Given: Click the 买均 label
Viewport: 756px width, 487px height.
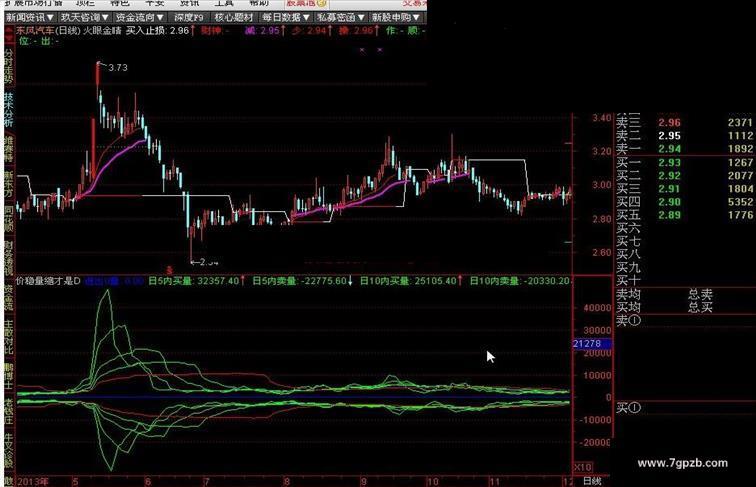Looking at the screenshot, I should [628, 307].
